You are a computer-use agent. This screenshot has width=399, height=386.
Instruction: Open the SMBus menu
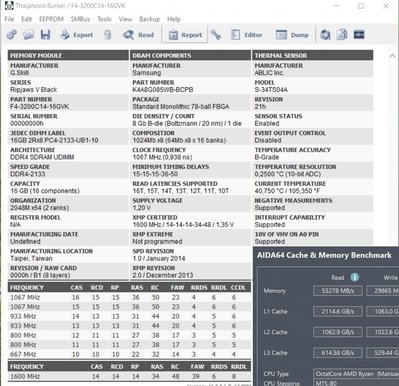point(80,19)
